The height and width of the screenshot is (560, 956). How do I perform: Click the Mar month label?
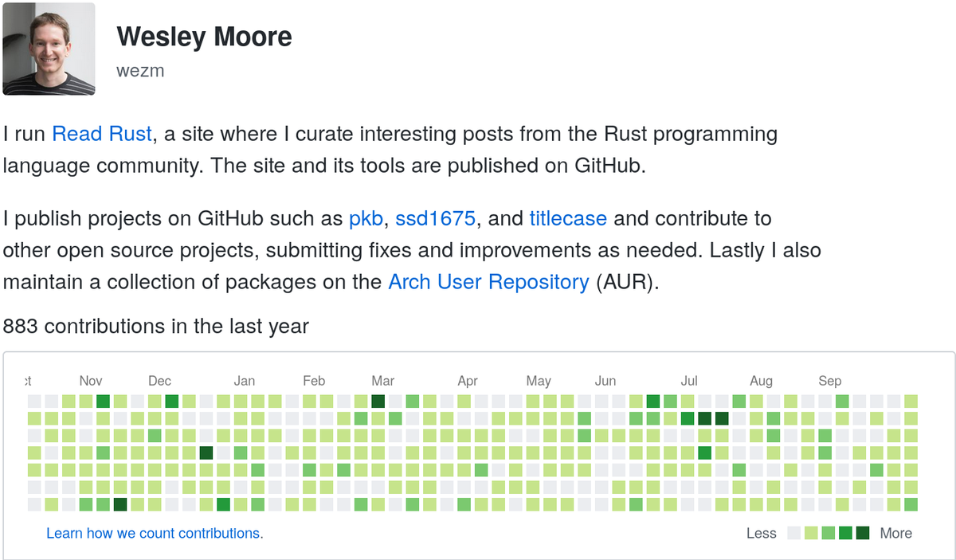pyautogui.click(x=382, y=381)
